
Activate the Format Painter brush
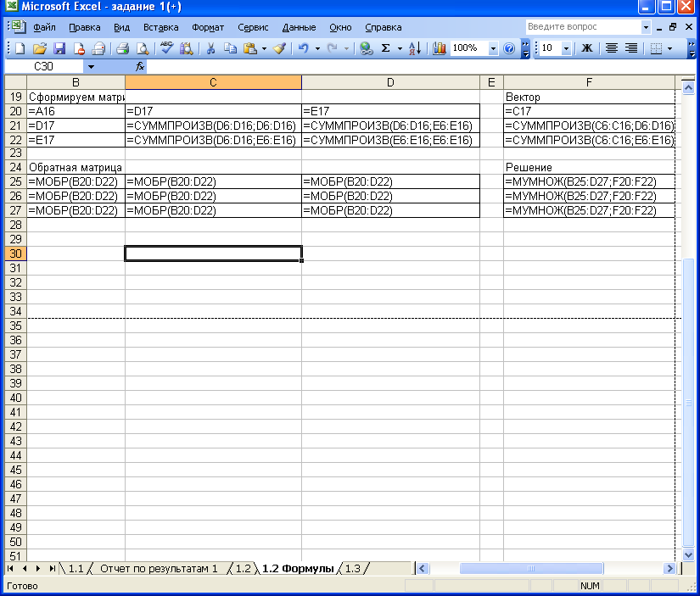280,48
